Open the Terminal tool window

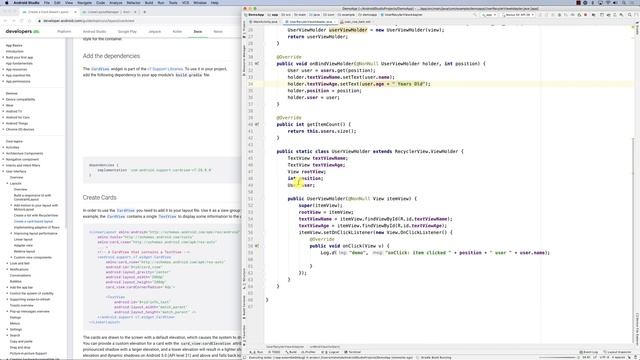coord(353,352)
